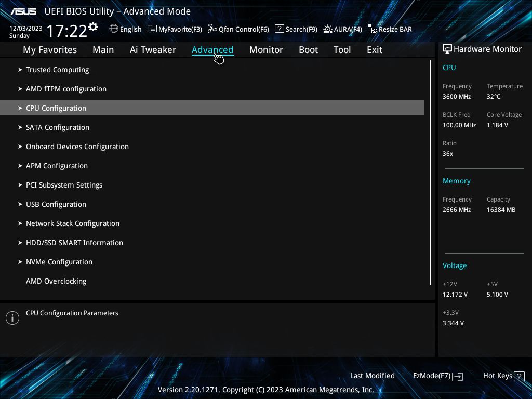The height and width of the screenshot is (399, 532).
Task: Expand AMD fTPM configuration arrow
Action: point(20,89)
